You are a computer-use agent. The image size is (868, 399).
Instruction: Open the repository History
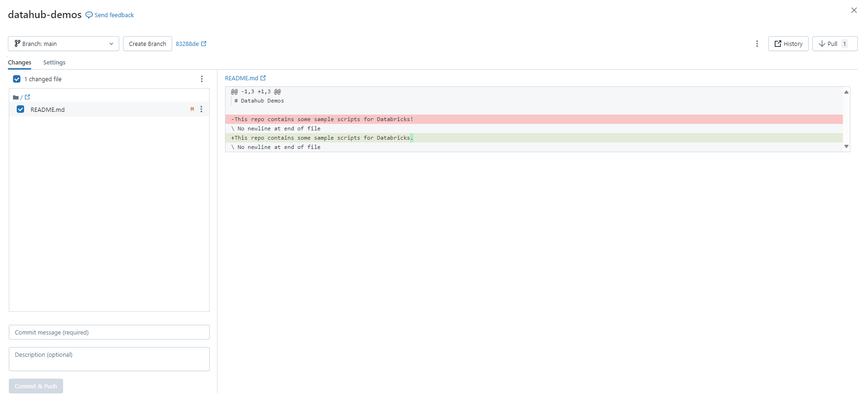point(788,44)
